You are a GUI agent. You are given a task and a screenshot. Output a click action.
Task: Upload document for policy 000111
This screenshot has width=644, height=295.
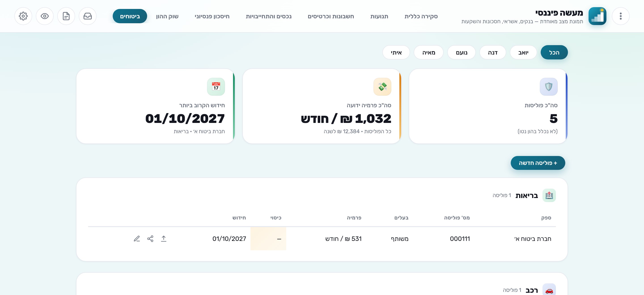pyautogui.click(x=164, y=239)
